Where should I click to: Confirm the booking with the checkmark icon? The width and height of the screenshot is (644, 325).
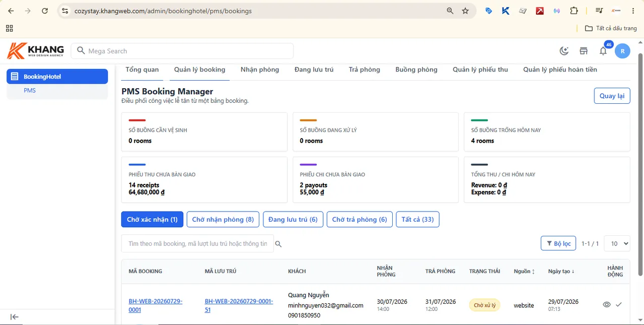(x=619, y=304)
